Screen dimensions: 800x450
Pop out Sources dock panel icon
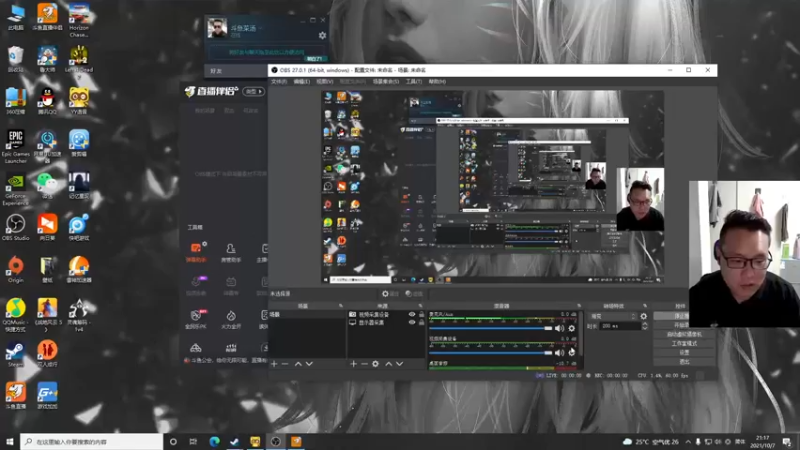(420, 306)
